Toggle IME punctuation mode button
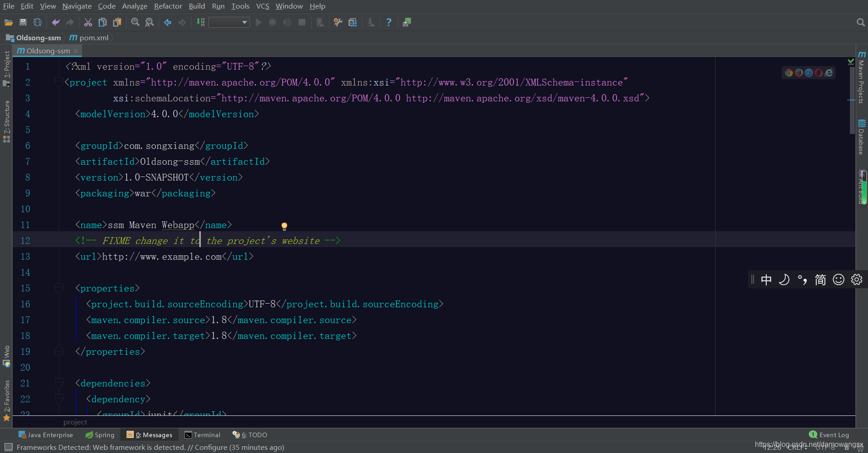Image resolution: width=868 pixels, height=453 pixels. point(802,280)
